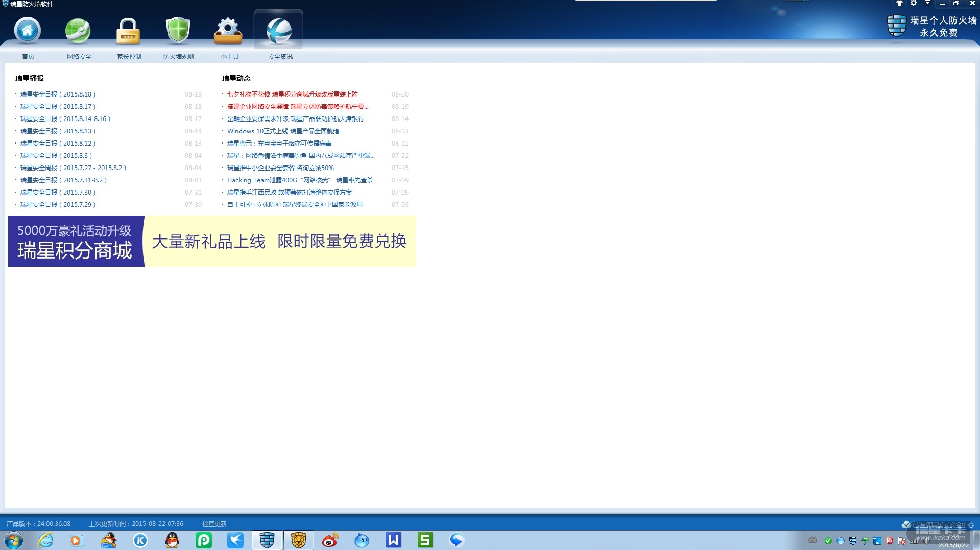Click the taskbar clock date 2015/8/22
The height and width of the screenshot is (550, 980).
point(953,545)
